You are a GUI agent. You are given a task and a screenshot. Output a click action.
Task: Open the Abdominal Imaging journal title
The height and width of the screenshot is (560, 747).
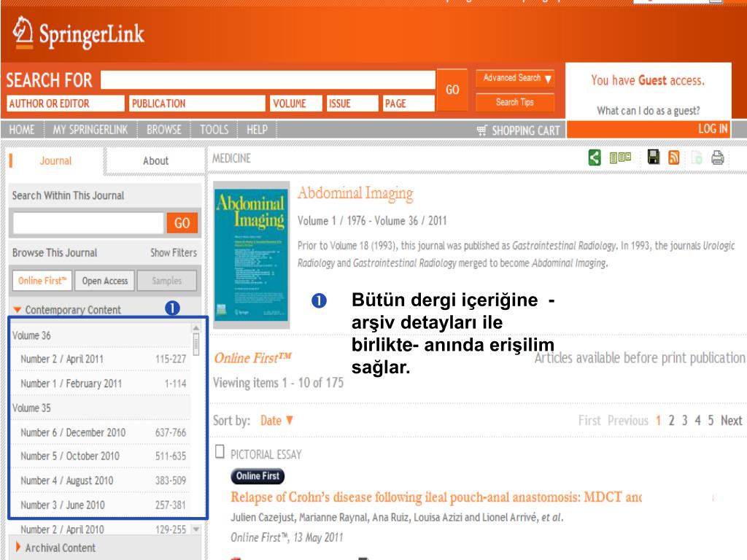(355, 193)
